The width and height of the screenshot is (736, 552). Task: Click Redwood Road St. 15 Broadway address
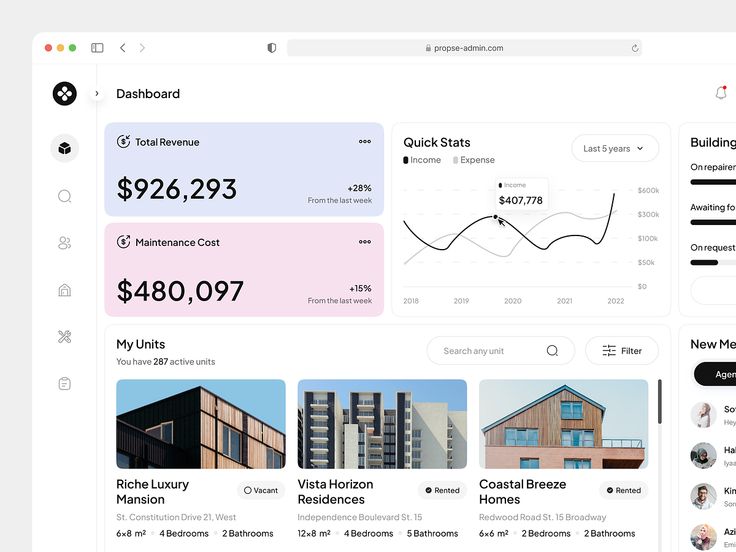pos(543,517)
